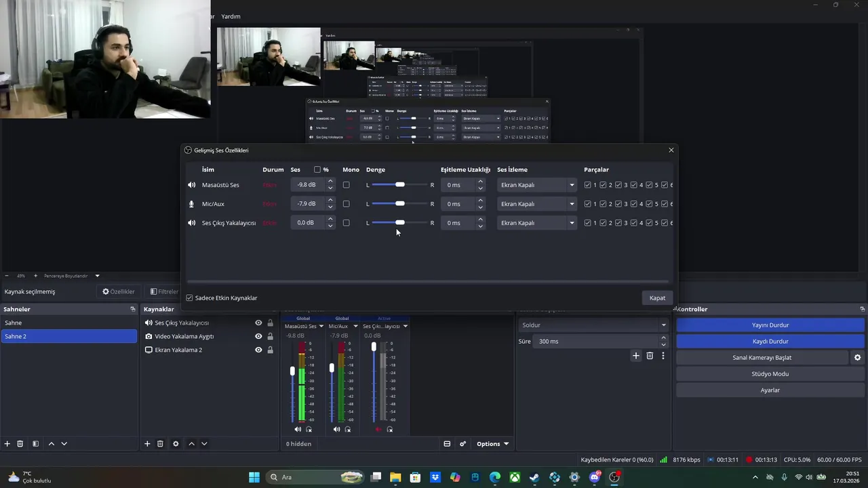Enable Mono for Masaüstü Ses
868x488 pixels.
pos(347,185)
